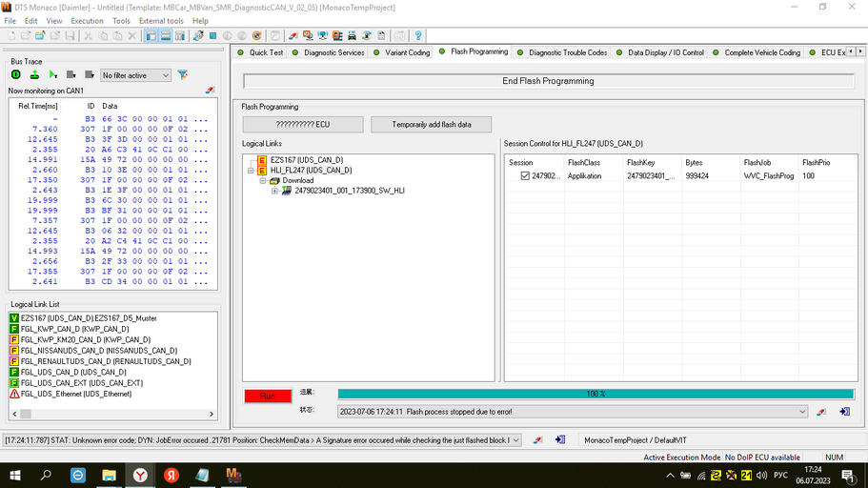Viewport: 868px width, 488px height.
Task: Toggle the first layout view icon in toolbar
Action: click(151, 36)
